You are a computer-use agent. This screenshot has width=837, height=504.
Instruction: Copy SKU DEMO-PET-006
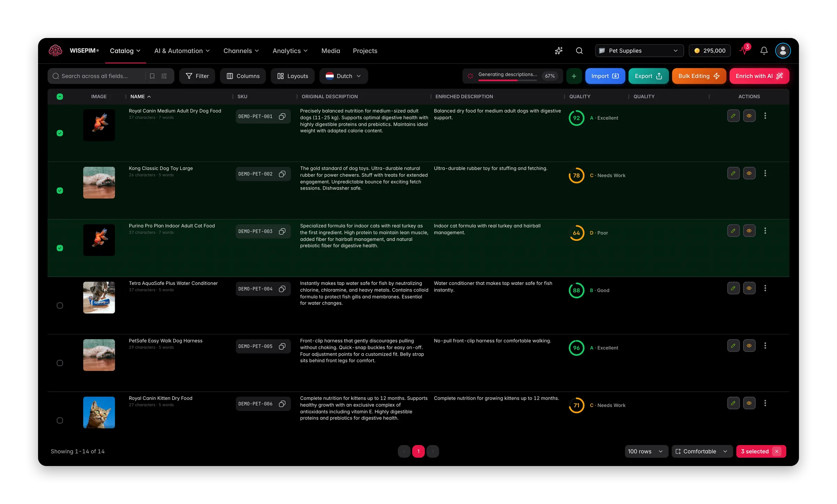pos(282,404)
